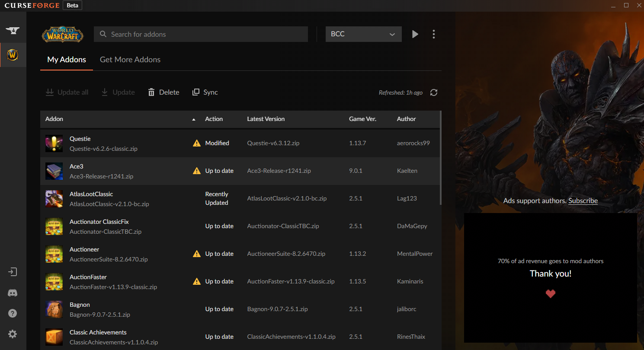Click the Bagnon-9.0.7-2.5.1.zip latest version

click(278, 309)
